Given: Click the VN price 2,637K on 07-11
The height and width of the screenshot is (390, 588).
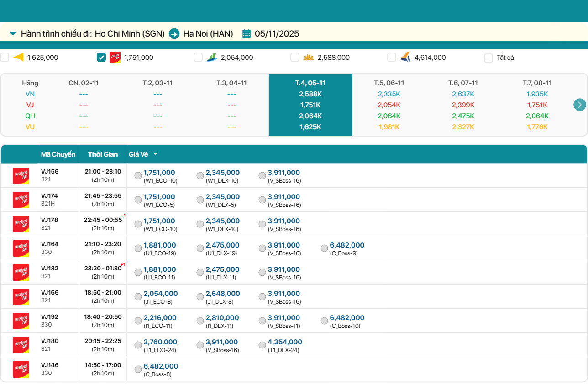Looking at the screenshot, I should coord(463,94).
